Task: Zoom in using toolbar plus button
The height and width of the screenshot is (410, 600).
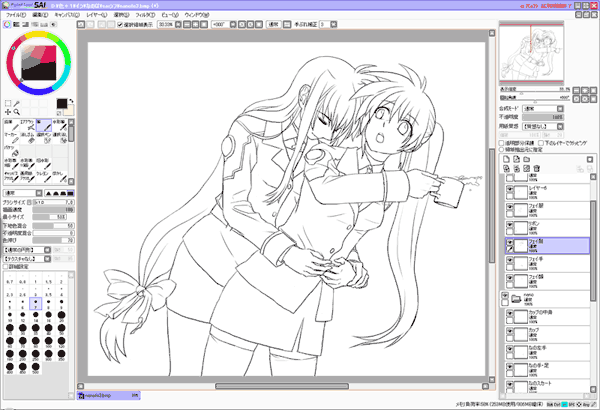Action: tap(196, 25)
